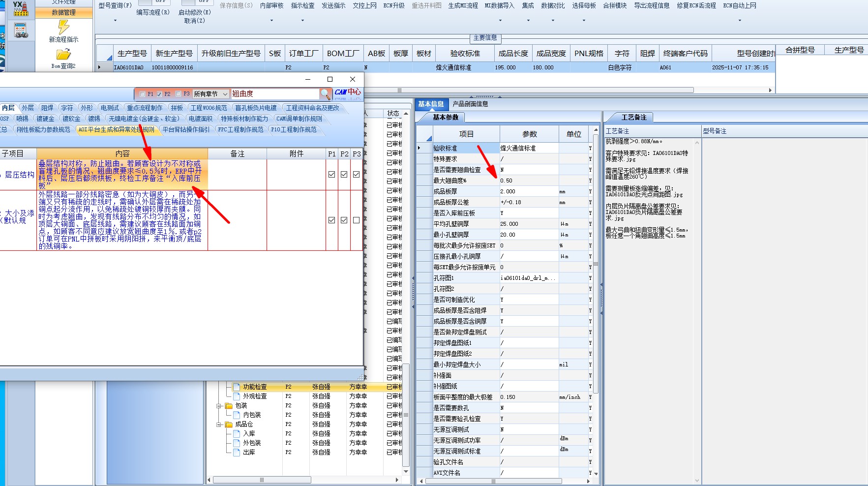
Task: Click the 生成MI流程 toolbar button
Action: point(463,5)
